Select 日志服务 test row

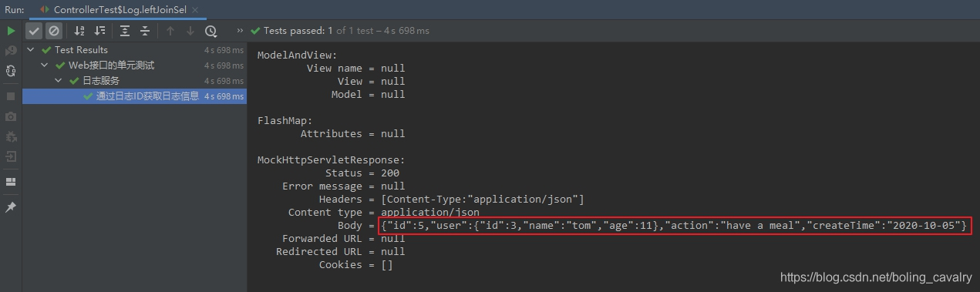click(x=134, y=81)
